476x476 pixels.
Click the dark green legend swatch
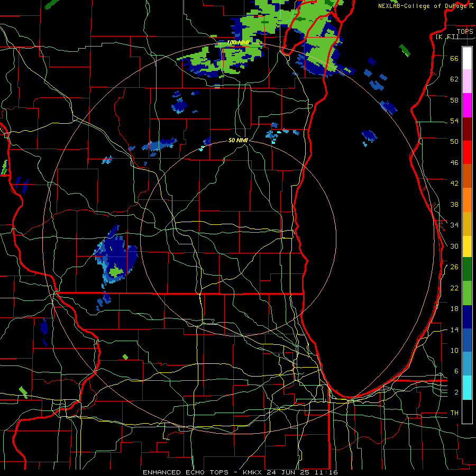click(x=467, y=269)
